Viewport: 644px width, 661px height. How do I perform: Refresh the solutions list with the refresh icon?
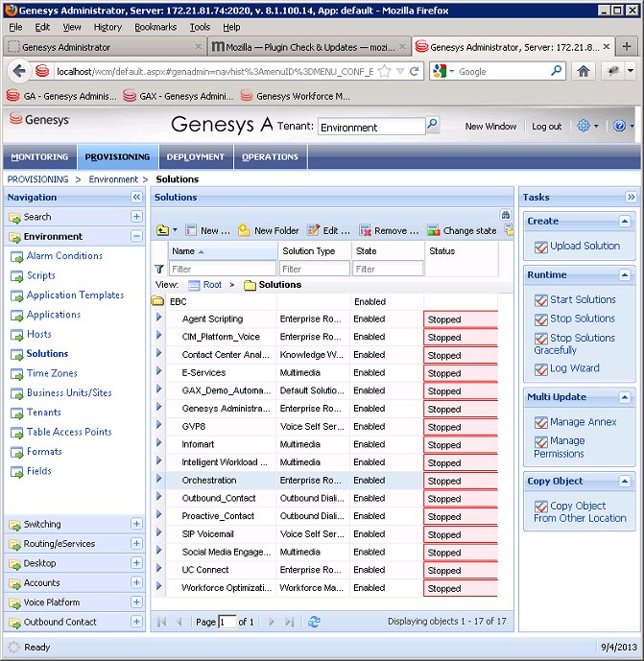[x=314, y=621]
